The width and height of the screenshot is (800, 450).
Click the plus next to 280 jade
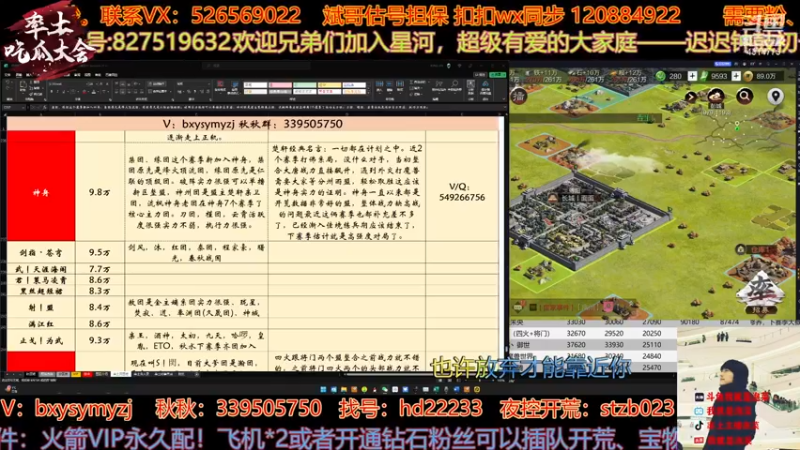[692, 76]
